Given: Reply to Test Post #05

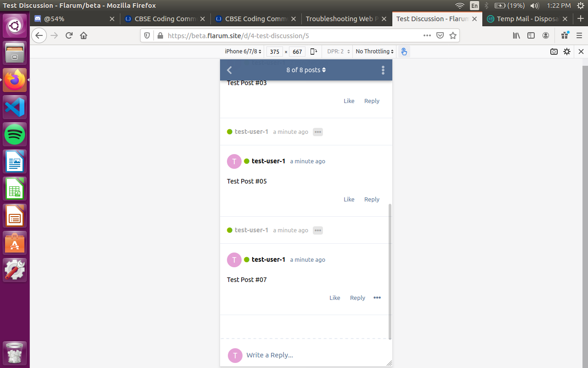Looking at the screenshot, I should coord(372,199).
